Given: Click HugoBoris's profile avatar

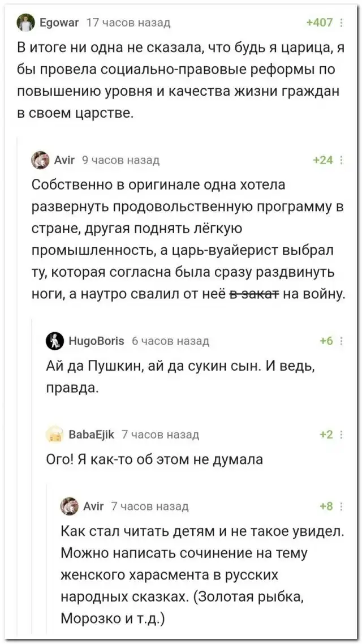Looking at the screenshot, I should tap(54, 341).
